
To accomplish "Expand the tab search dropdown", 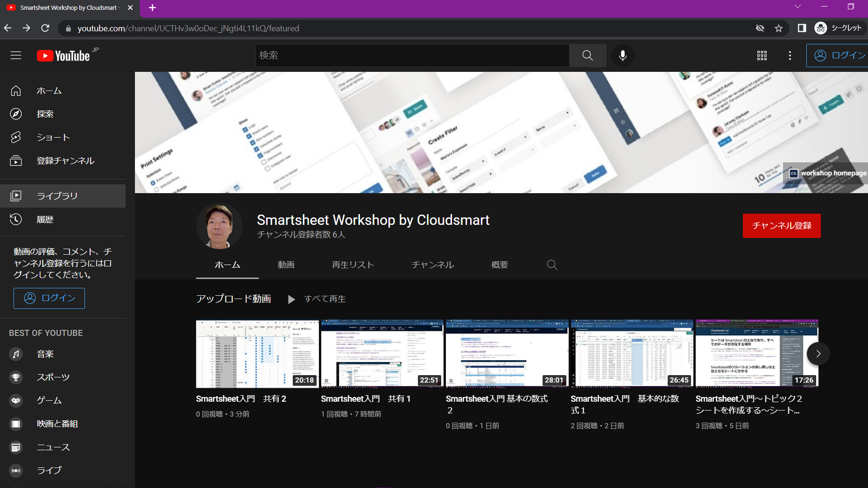I will tap(797, 7).
